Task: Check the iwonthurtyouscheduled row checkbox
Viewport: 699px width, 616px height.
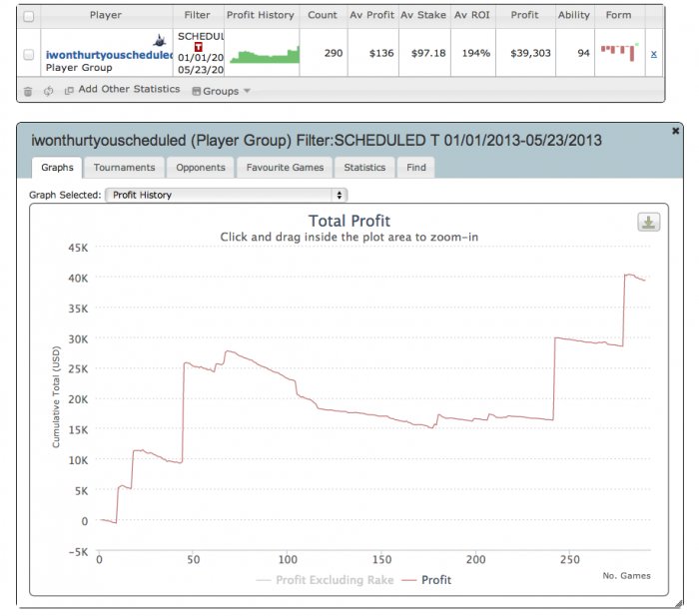Action: [x=29, y=54]
